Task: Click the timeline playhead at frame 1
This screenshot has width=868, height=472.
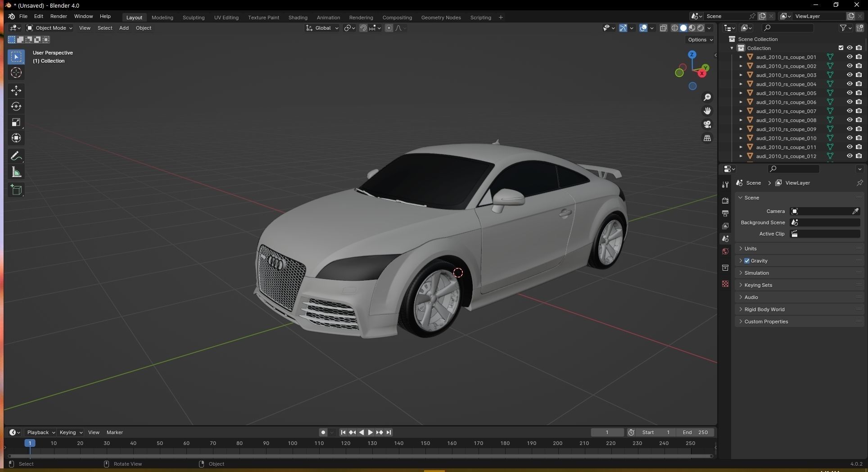Action: pyautogui.click(x=30, y=443)
